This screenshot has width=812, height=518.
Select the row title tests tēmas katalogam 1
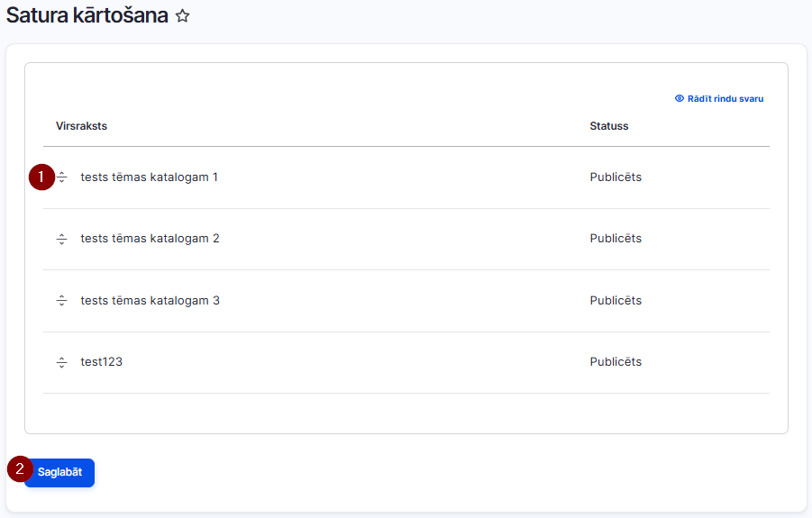[149, 177]
